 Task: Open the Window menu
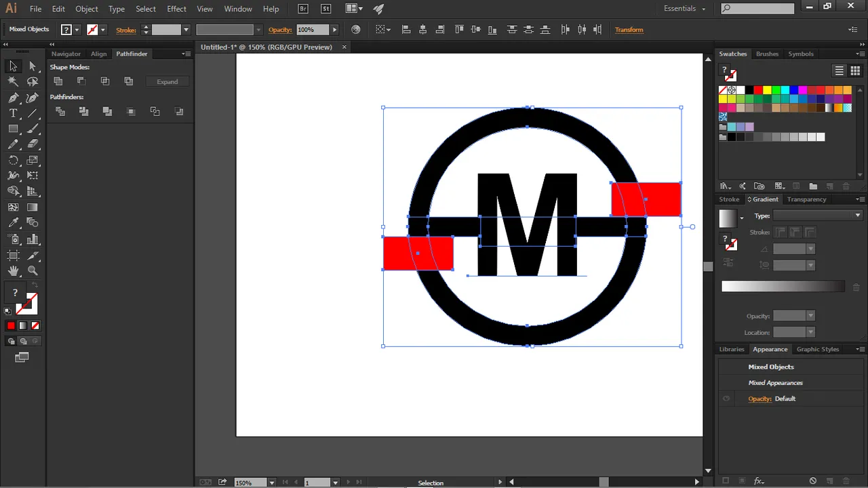click(238, 9)
